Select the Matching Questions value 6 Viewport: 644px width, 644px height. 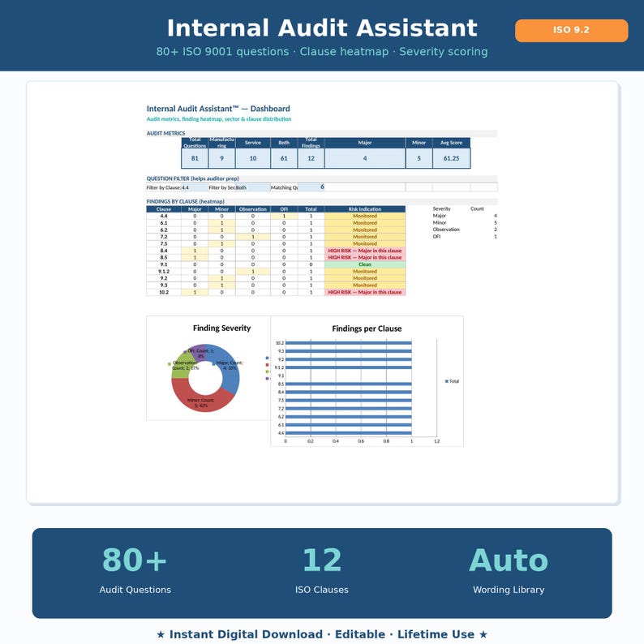[x=311, y=187]
